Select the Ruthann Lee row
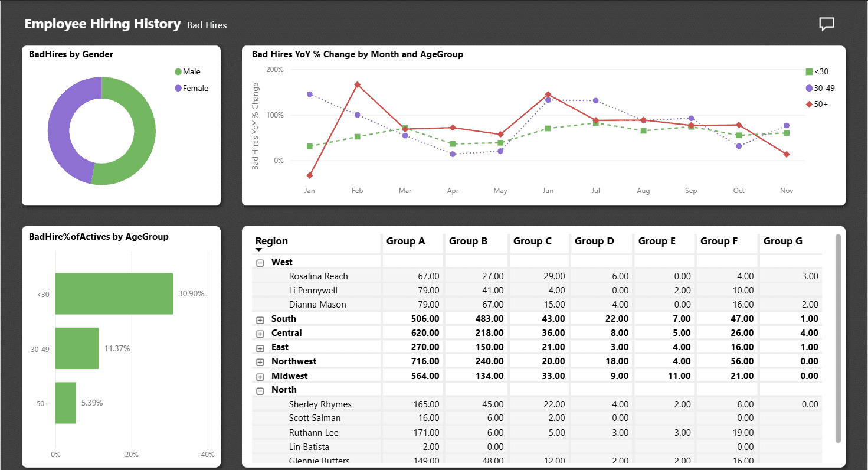Screen dimensions: 868x470 pyautogui.click(x=537, y=433)
